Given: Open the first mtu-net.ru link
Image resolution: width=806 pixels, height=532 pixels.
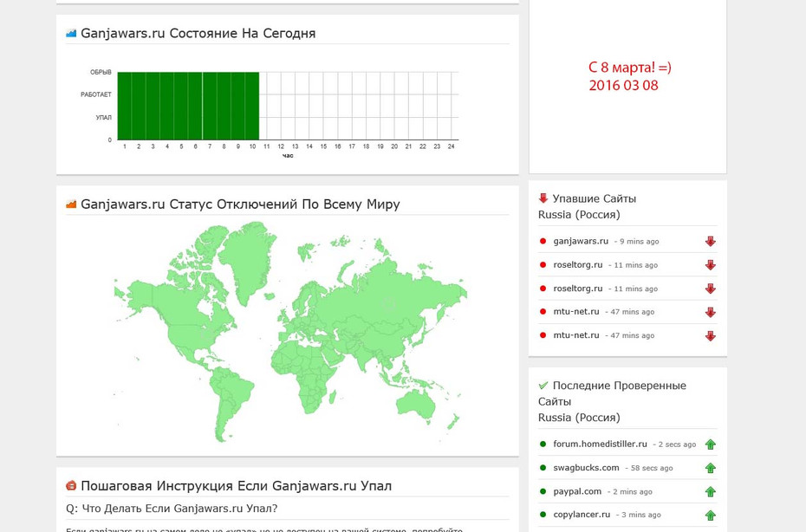Looking at the screenshot, I should 576,312.
